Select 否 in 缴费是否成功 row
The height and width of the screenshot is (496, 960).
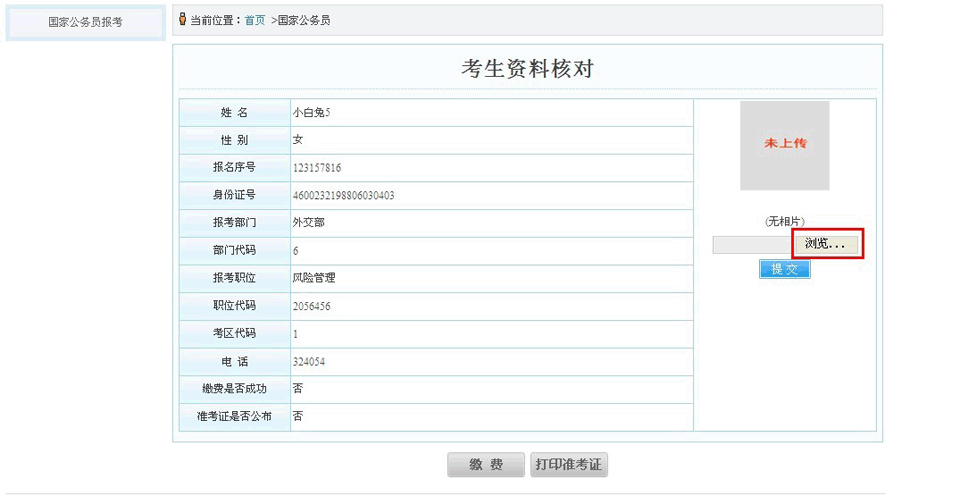298,388
